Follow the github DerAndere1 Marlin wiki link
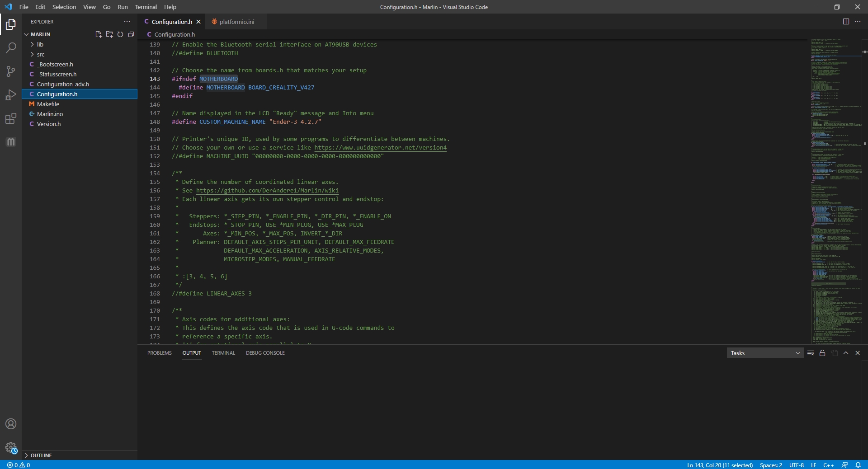Image resolution: width=868 pixels, height=469 pixels. tap(267, 191)
